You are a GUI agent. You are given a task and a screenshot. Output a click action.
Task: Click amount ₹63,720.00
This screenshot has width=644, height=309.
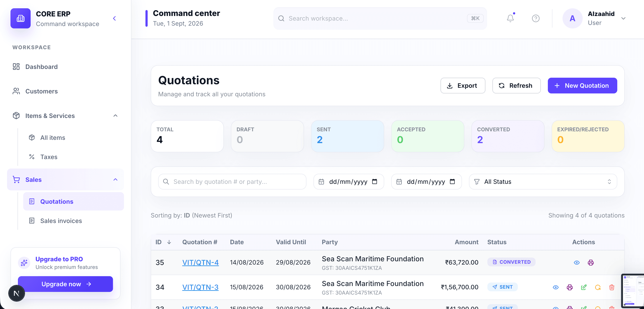coord(461,262)
